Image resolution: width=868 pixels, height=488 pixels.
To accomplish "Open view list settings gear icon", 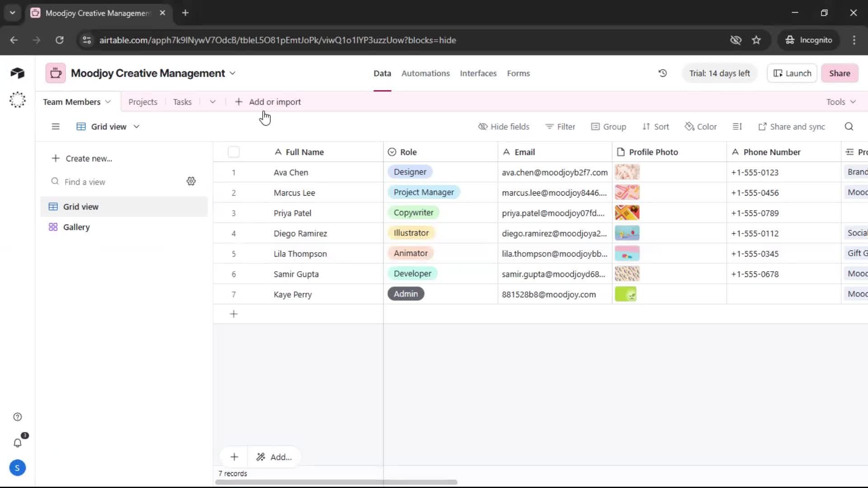I will (x=191, y=181).
